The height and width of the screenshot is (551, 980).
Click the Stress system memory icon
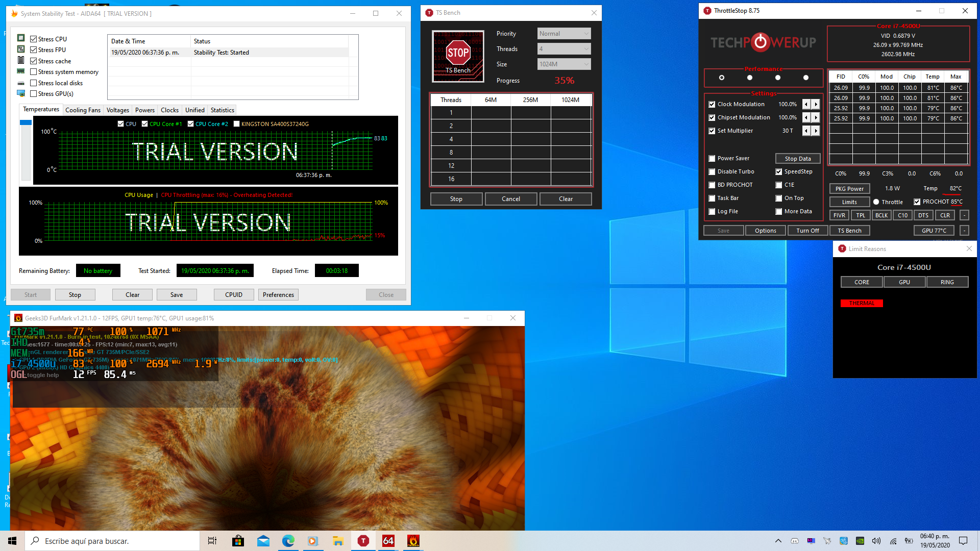pyautogui.click(x=21, y=71)
